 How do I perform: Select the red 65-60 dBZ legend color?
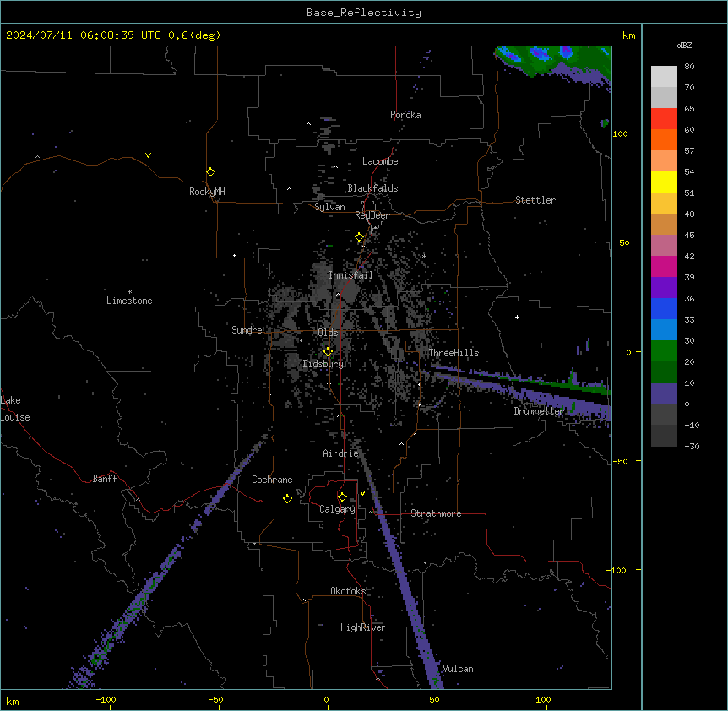(x=664, y=119)
